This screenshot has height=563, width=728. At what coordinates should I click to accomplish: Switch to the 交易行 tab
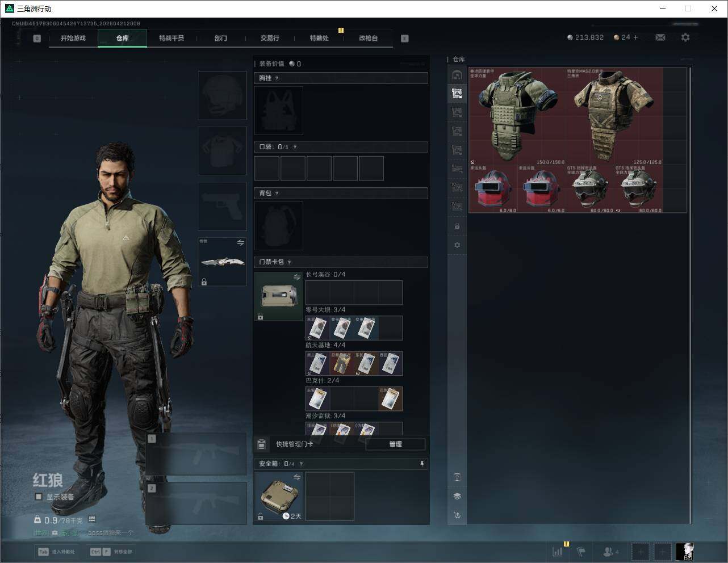point(270,38)
